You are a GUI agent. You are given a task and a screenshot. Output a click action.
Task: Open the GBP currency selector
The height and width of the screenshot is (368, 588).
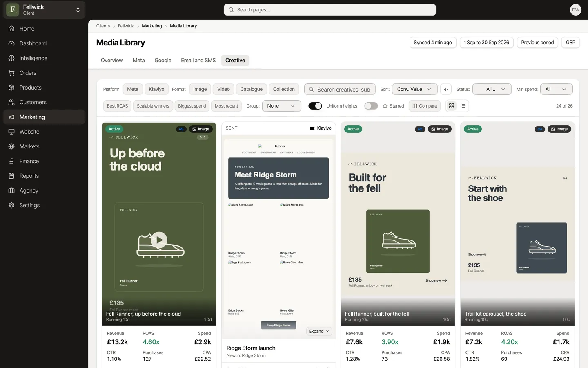tap(570, 43)
